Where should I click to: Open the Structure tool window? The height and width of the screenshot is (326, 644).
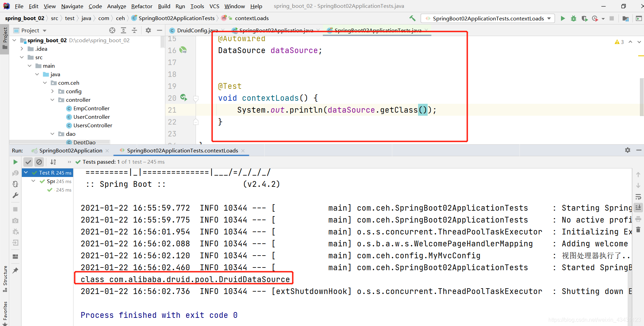[5, 279]
